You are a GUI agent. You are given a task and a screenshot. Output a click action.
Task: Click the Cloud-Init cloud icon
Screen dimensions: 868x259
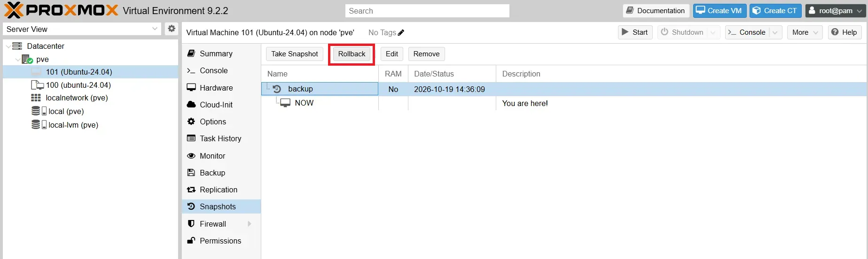click(x=191, y=105)
